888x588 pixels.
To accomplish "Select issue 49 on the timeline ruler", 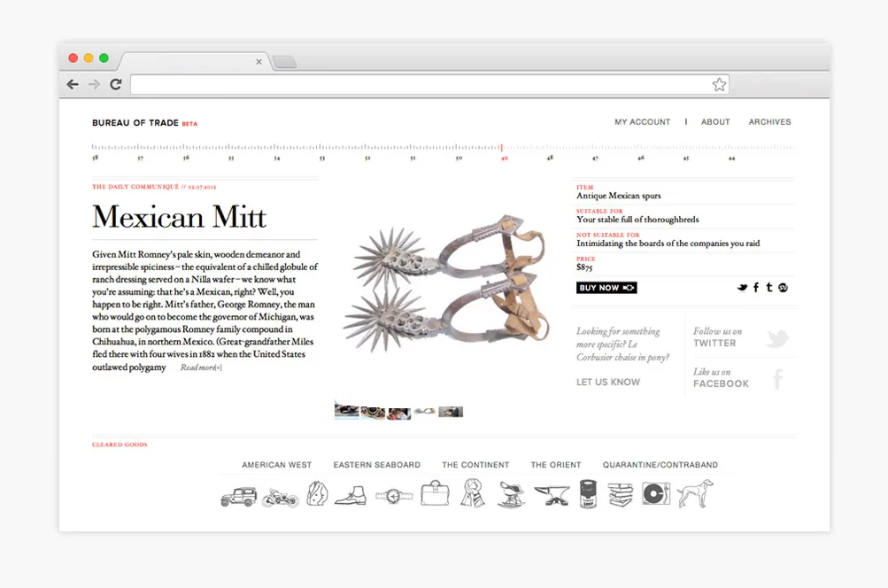I will click(504, 158).
